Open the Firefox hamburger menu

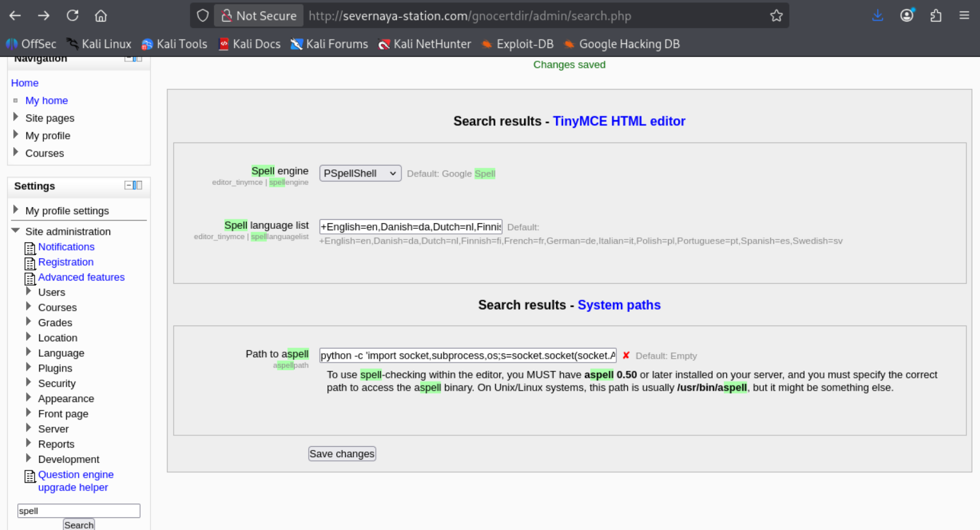964,15
